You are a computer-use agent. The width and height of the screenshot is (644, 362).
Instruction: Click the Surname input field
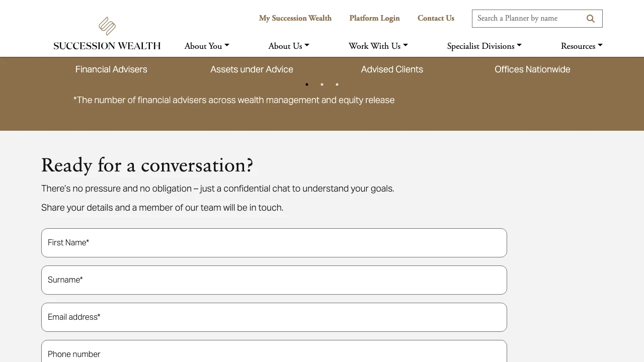pos(274,280)
